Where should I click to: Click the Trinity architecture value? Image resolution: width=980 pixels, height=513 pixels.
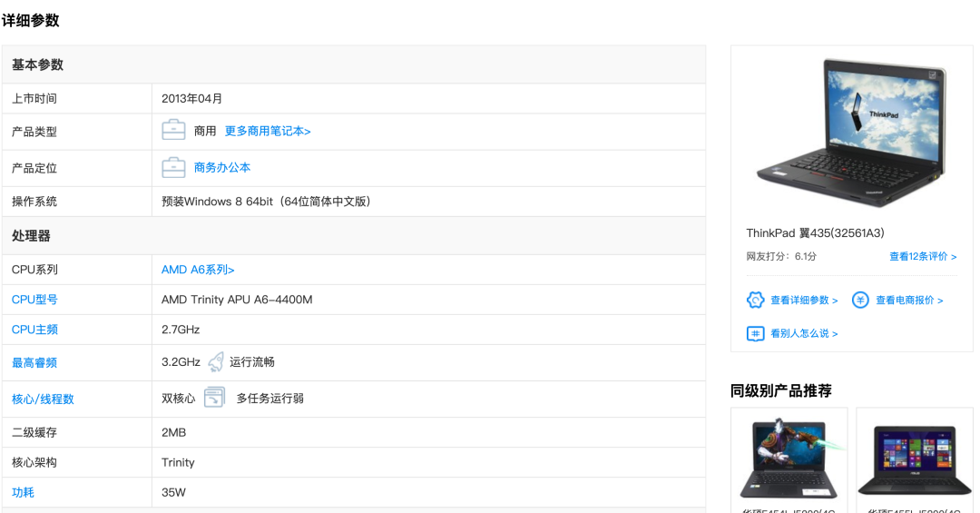178,462
